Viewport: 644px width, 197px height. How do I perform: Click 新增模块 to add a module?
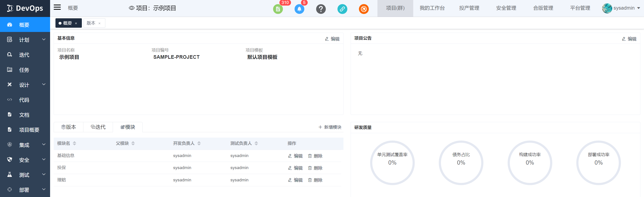(330, 127)
